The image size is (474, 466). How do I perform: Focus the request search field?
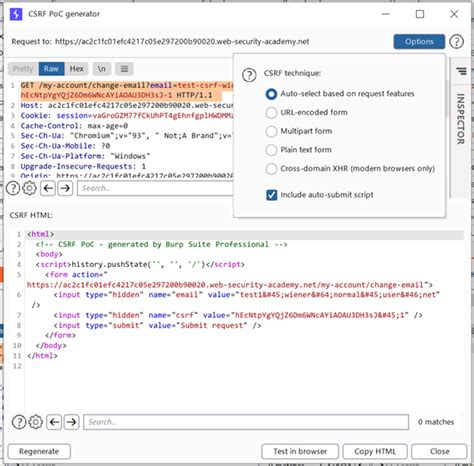point(155,188)
